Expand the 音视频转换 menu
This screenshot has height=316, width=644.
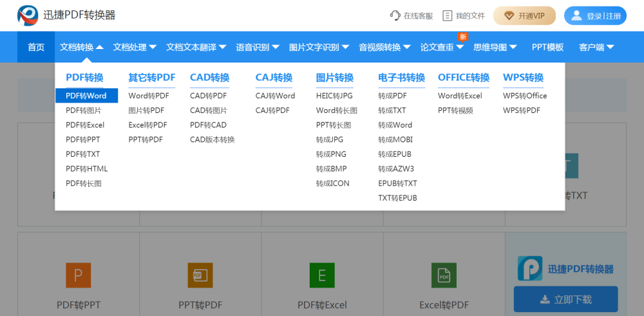point(385,47)
